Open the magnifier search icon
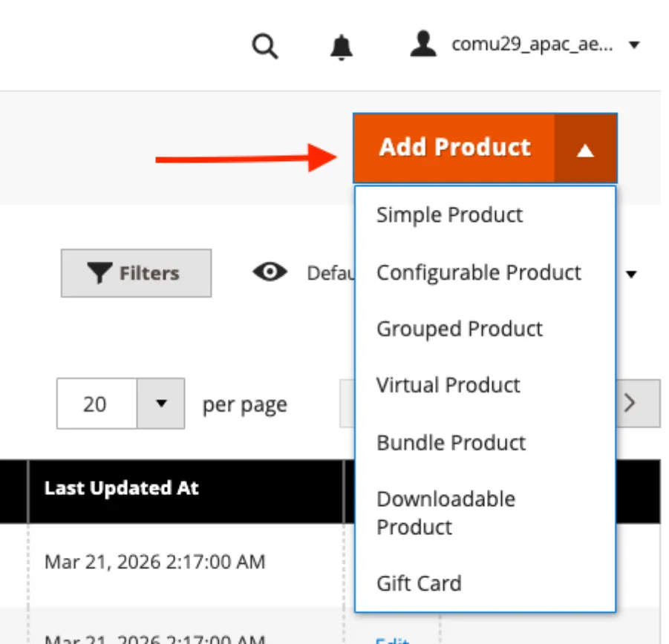Screen dimensions: 669x644 [265, 46]
